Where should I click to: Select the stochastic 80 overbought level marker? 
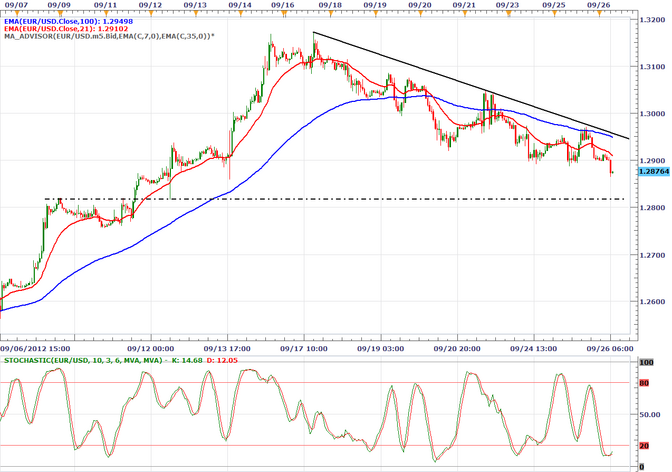point(645,381)
